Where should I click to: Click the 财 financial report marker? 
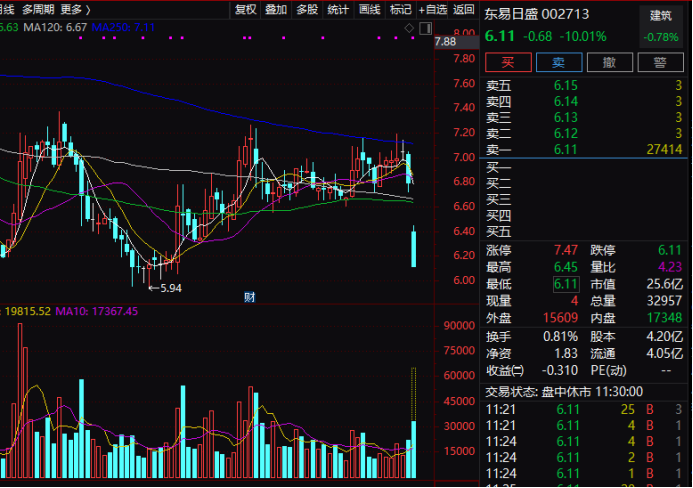(x=249, y=296)
